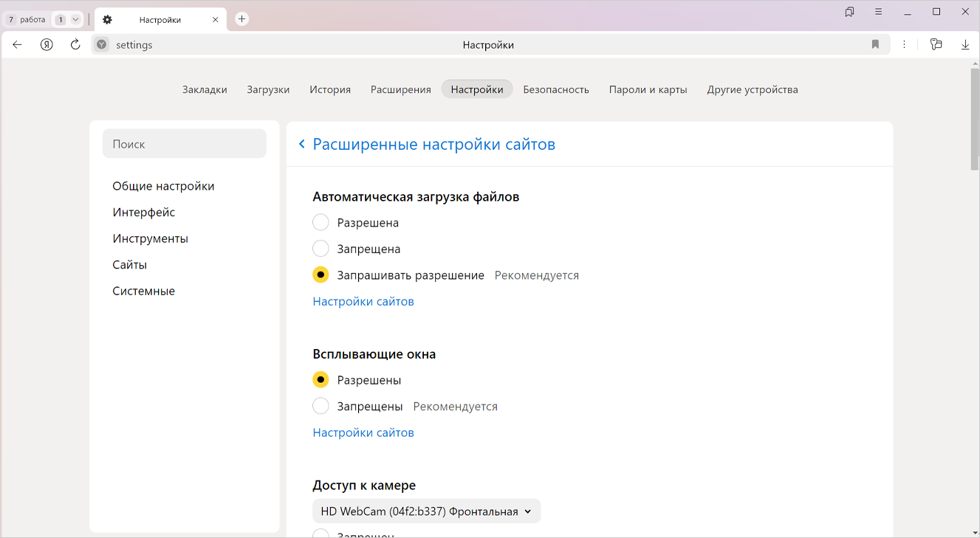980x538 pixels.
Task: Open the HD WebCam camera dropdown
Action: click(x=426, y=511)
